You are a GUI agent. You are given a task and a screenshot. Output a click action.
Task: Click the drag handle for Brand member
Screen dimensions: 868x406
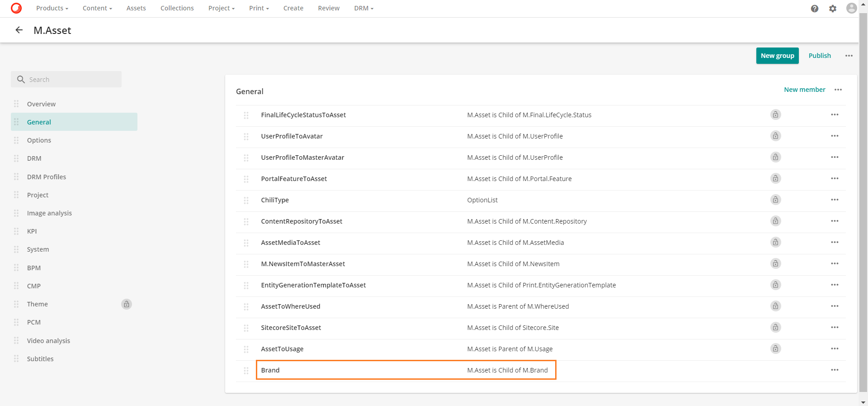[246, 370]
